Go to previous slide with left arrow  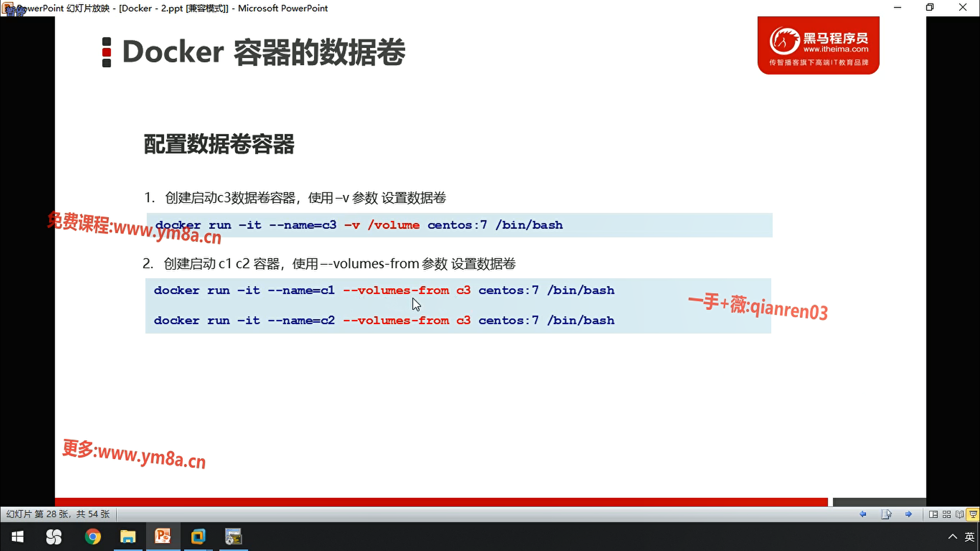pos(863,514)
